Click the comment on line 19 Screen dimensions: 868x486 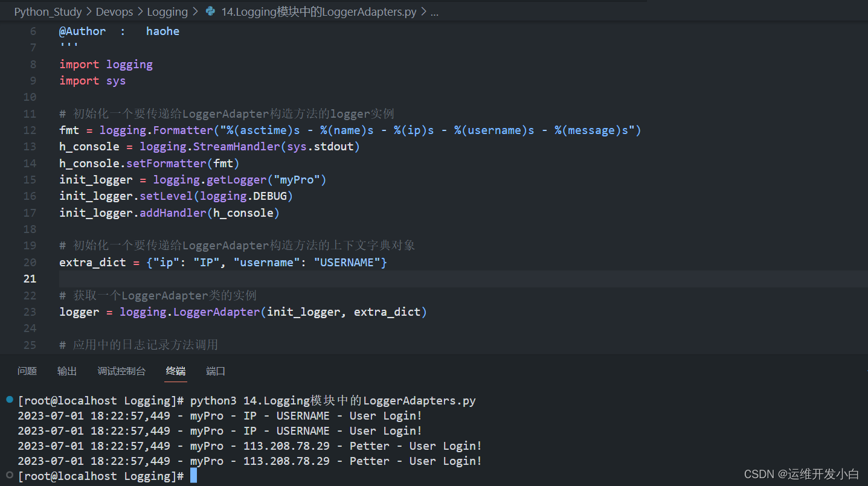pos(237,246)
